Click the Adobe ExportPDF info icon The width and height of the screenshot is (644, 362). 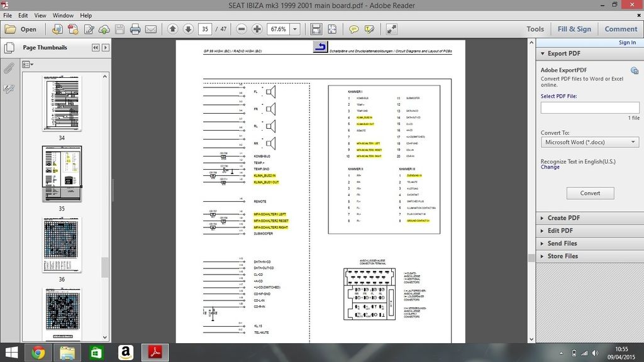coord(635,70)
